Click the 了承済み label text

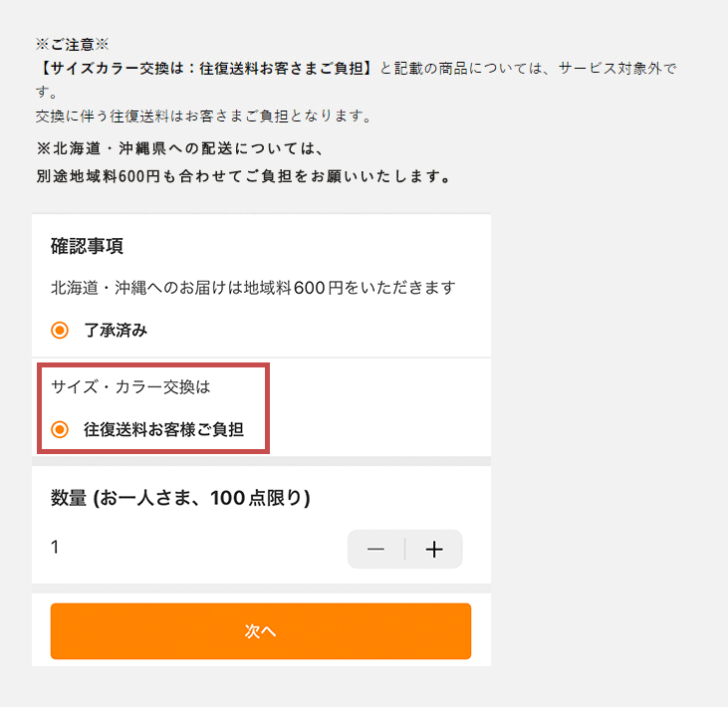116,331
